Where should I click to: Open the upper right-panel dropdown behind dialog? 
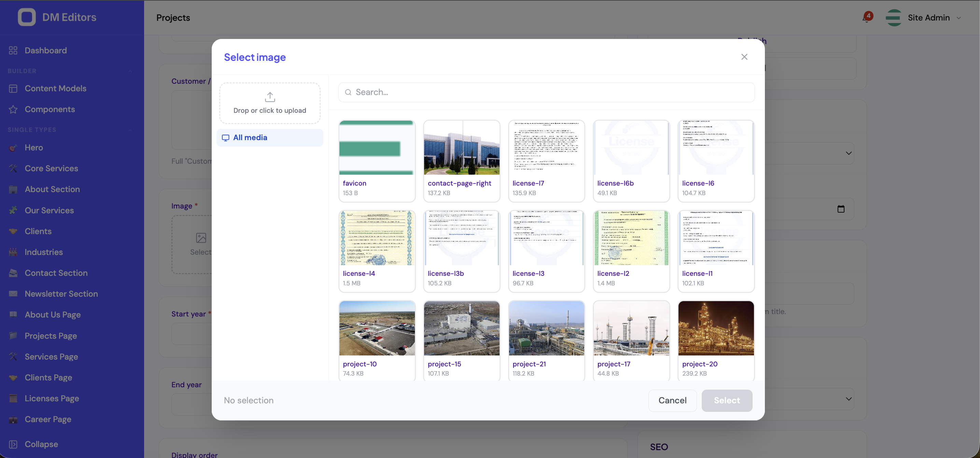click(849, 153)
